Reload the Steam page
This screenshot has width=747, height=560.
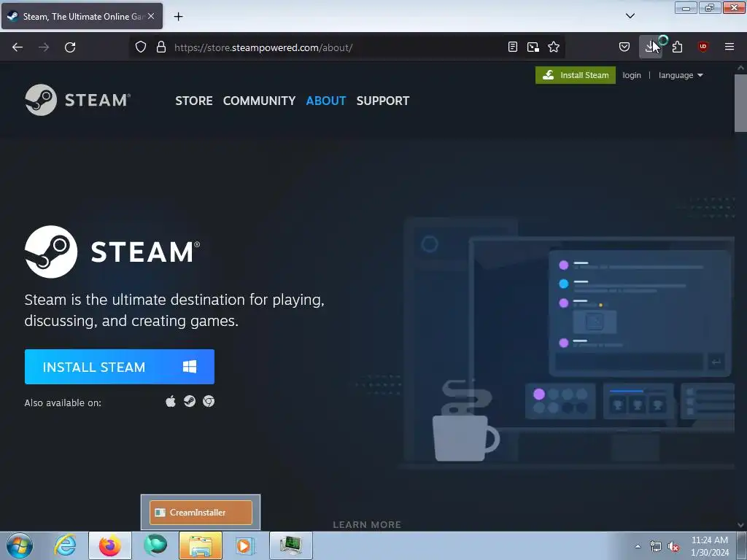(x=70, y=47)
